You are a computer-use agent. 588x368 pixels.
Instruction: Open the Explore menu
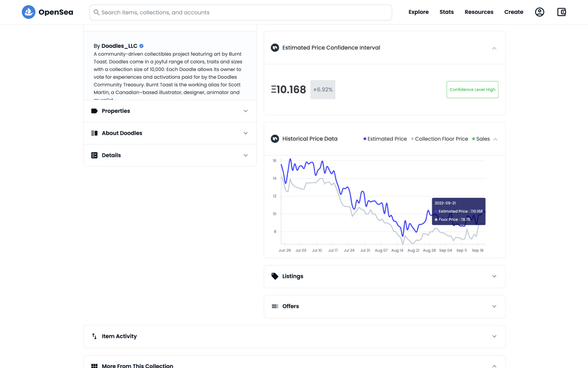[418, 12]
